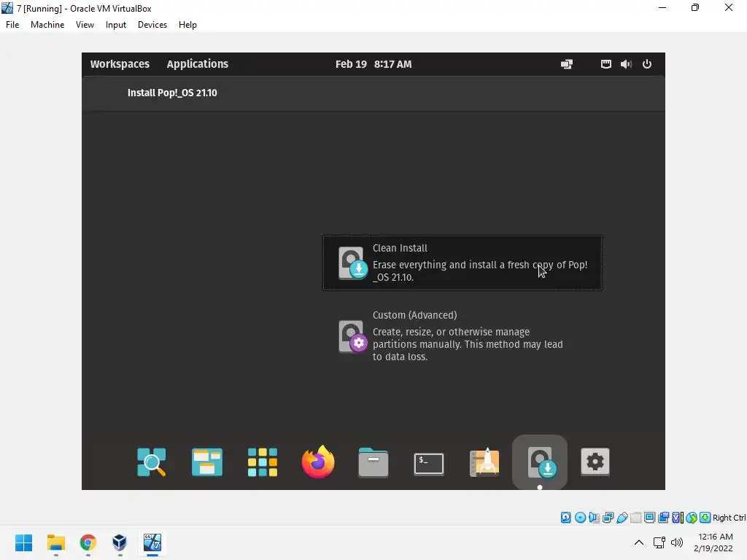The width and height of the screenshot is (747, 560).
Task: Click the audio indicator in VirtualBox status bar
Action: pos(594,518)
